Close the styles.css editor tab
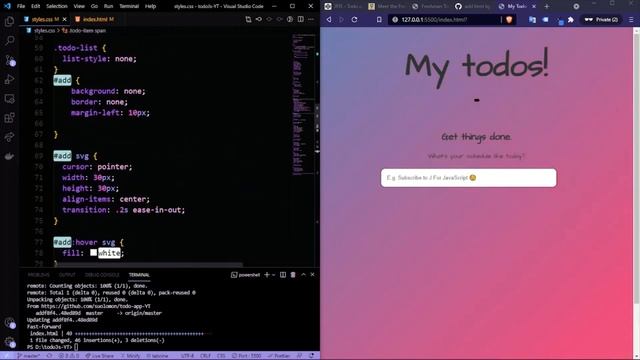640x360 pixels. [64, 19]
